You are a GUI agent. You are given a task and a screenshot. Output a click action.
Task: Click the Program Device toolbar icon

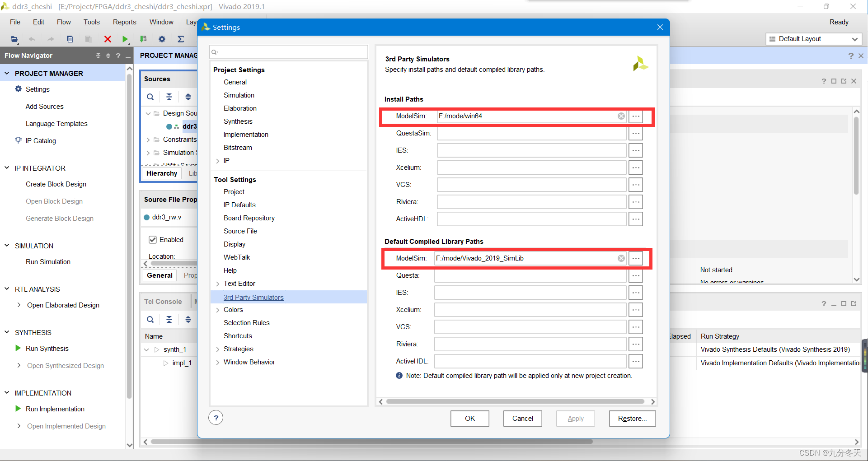(x=143, y=39)
